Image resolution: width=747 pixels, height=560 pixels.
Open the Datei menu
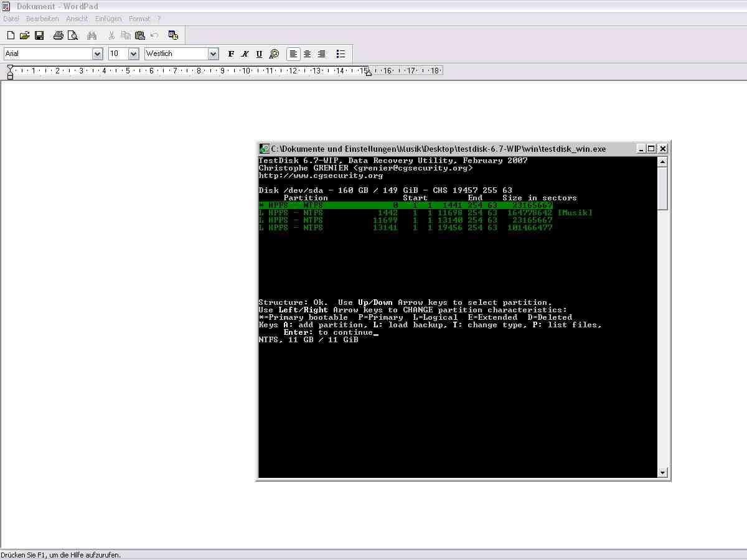click(11, 19)
